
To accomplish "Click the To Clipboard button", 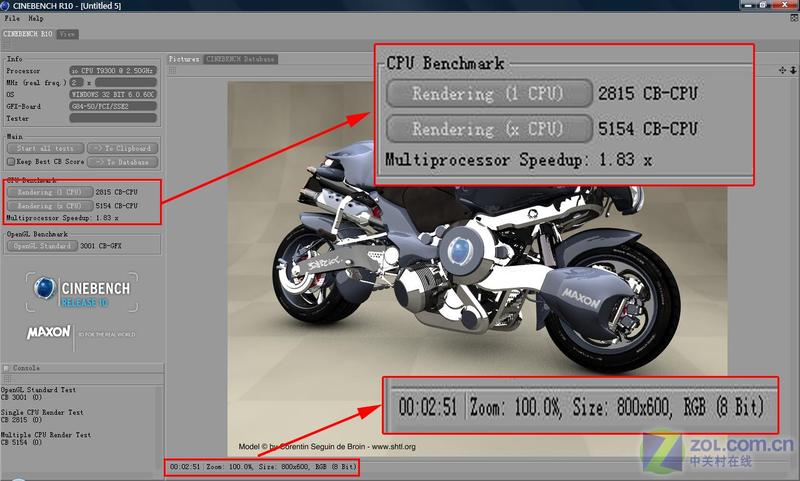I will 122,148.
